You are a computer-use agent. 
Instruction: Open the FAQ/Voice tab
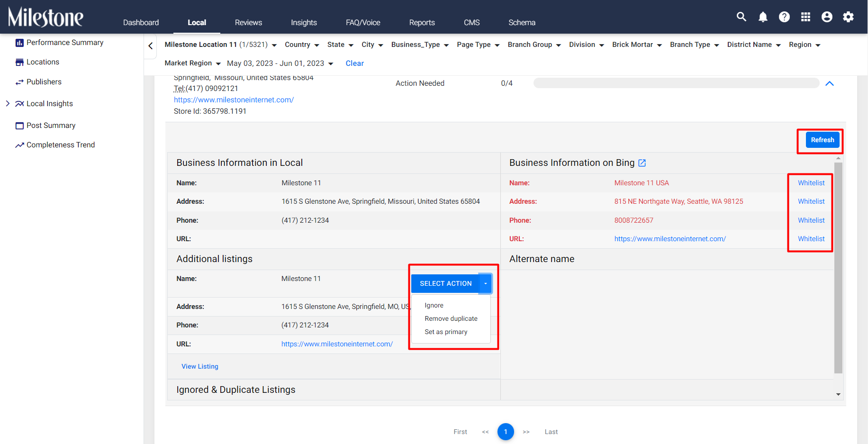pos(363,22)
